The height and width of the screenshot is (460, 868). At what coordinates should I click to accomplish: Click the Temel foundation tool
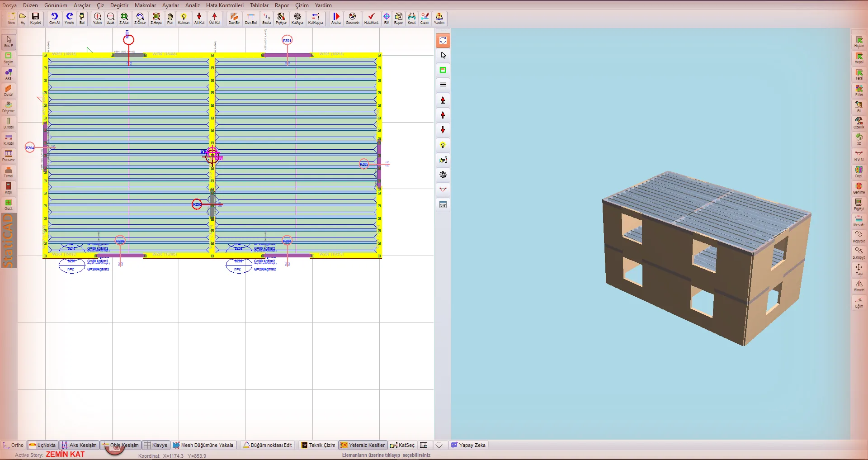pos(9,172)
